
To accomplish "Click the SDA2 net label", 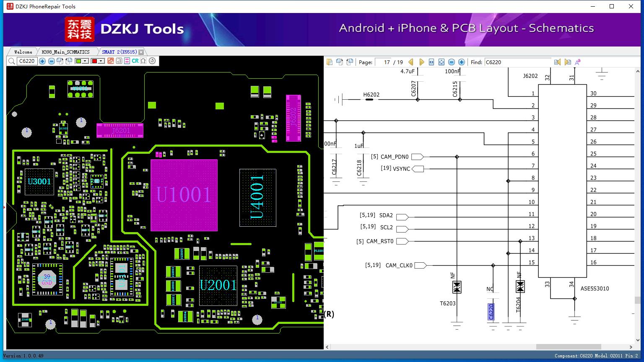I will pyautogui.click(x=386, y=215).
